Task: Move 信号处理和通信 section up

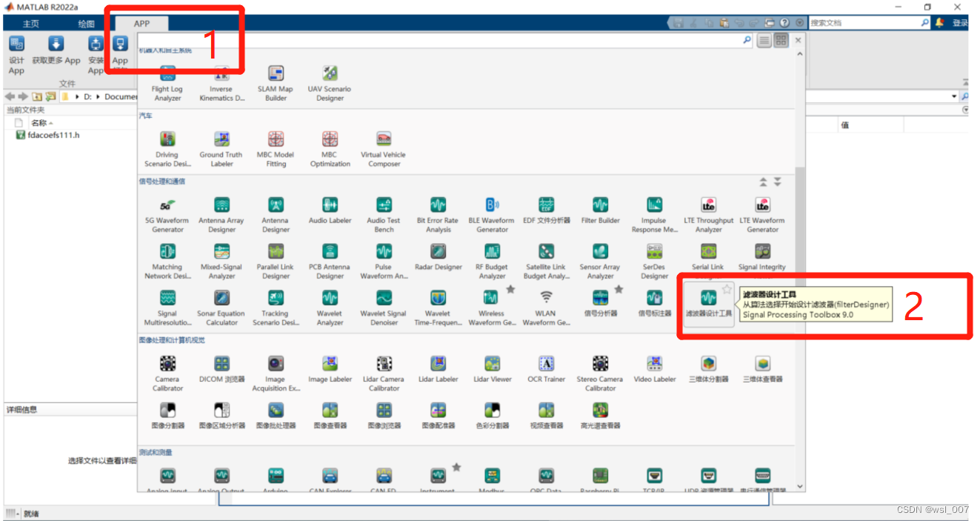Action: pyautogui.click(x=763, y=182)
